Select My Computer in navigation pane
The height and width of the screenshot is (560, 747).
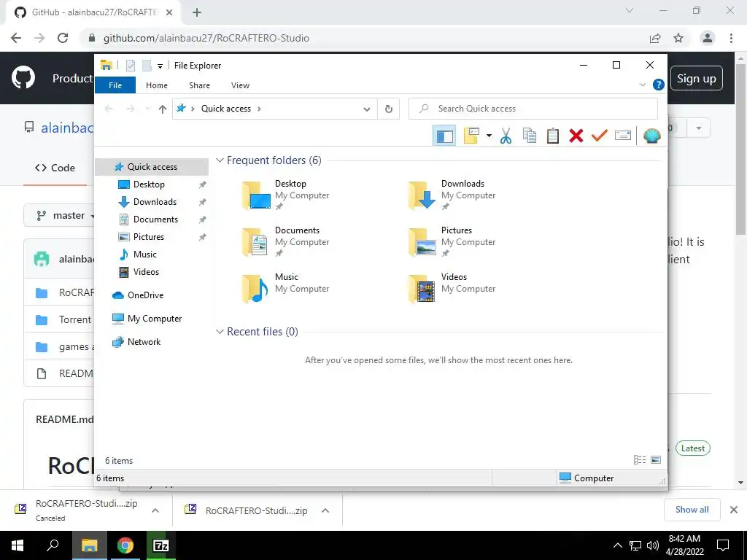point(155,319)
